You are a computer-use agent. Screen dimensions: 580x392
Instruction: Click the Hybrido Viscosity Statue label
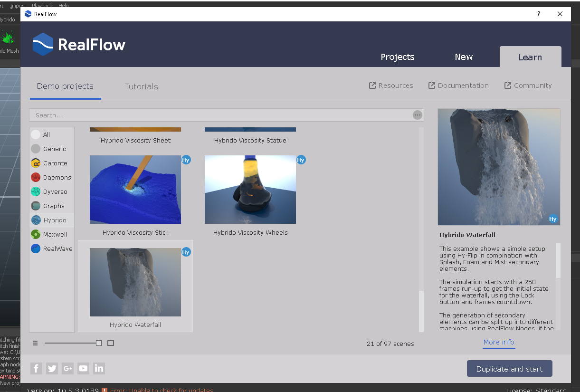tap(250, 141)
